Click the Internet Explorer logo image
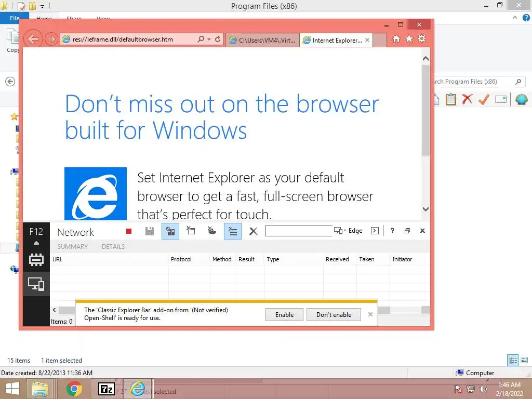The image size is (532, 399). coord(96,194)
